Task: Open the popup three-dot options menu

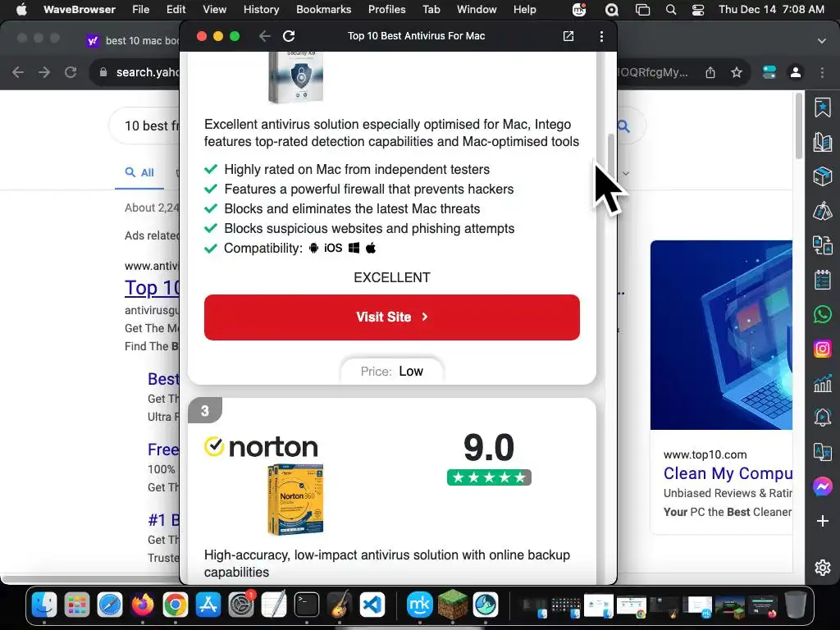Action: [x=601, y=36]
